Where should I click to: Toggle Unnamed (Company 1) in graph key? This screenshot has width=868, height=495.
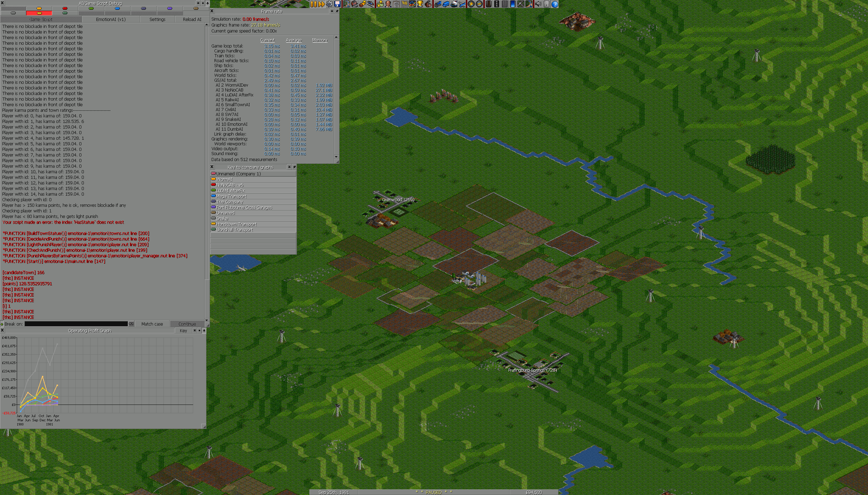point(253,174)
